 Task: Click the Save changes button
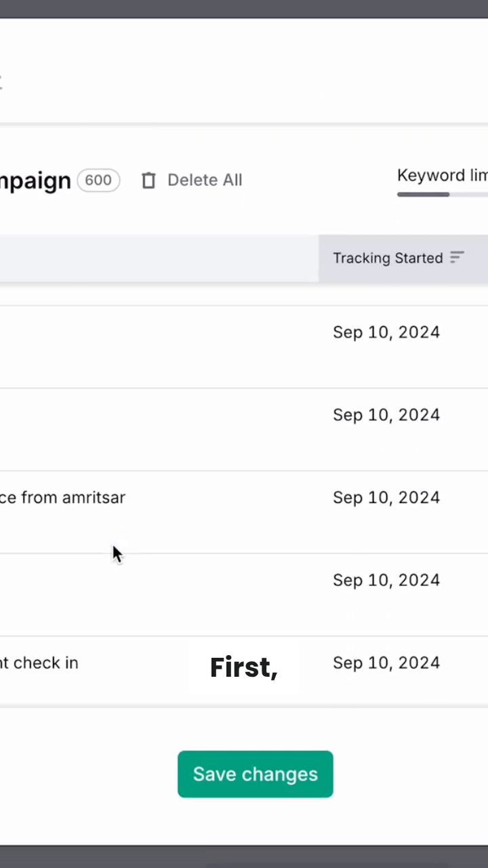(x=255, y=774)
